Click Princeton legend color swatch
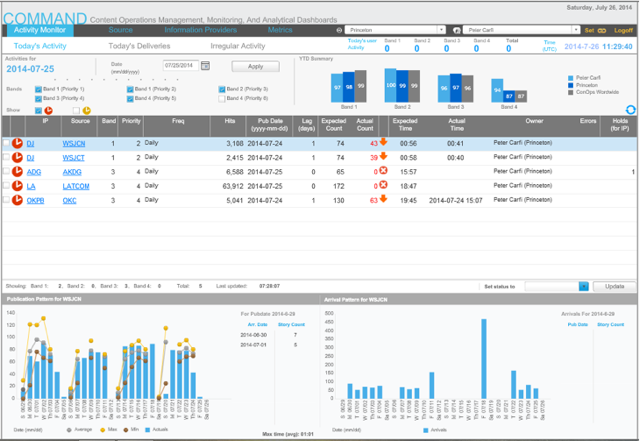The height and width of the screenshot is (441, 640). click(x=571, y=85)
